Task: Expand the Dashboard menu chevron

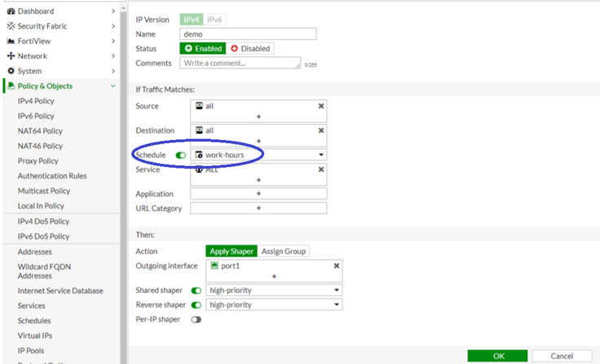Action: (112, 11)
